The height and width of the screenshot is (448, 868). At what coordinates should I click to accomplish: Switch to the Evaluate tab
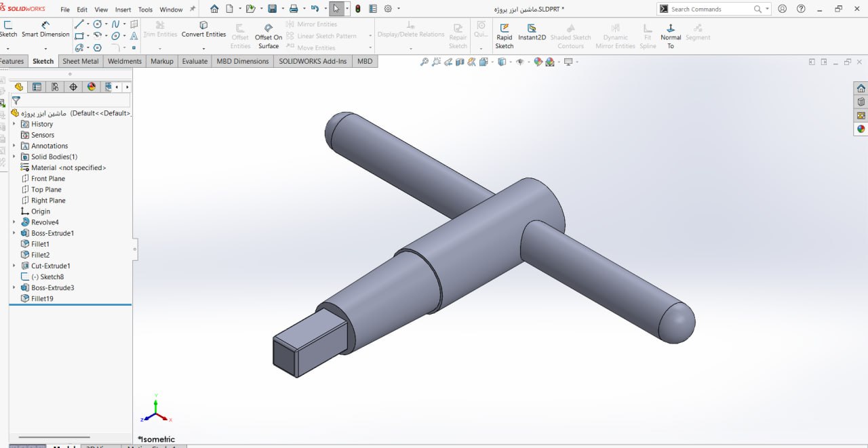click(195, 61)
